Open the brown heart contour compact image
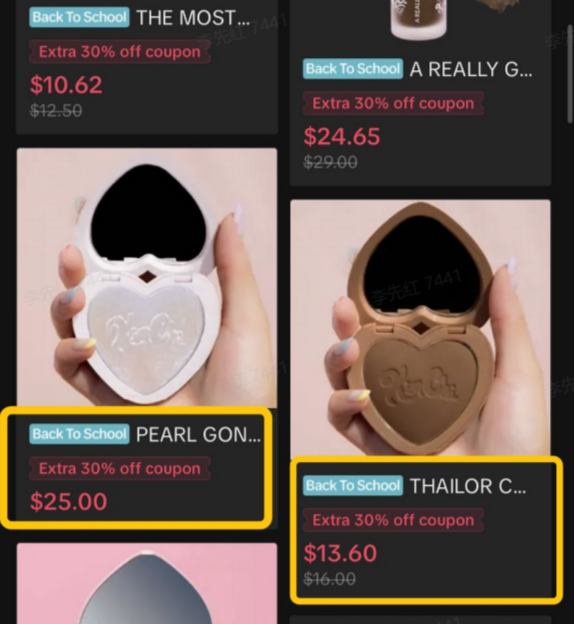Screen dimensions: 574x624 tap(420, 329)
